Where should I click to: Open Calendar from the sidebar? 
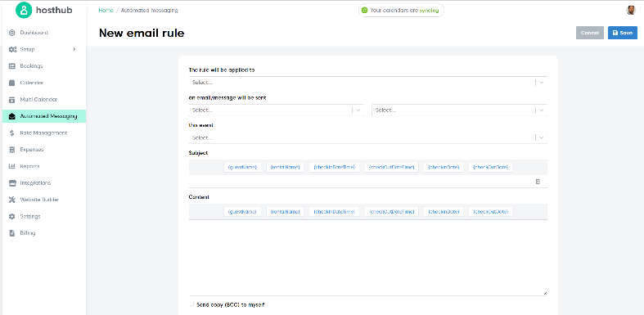(32, 83)
